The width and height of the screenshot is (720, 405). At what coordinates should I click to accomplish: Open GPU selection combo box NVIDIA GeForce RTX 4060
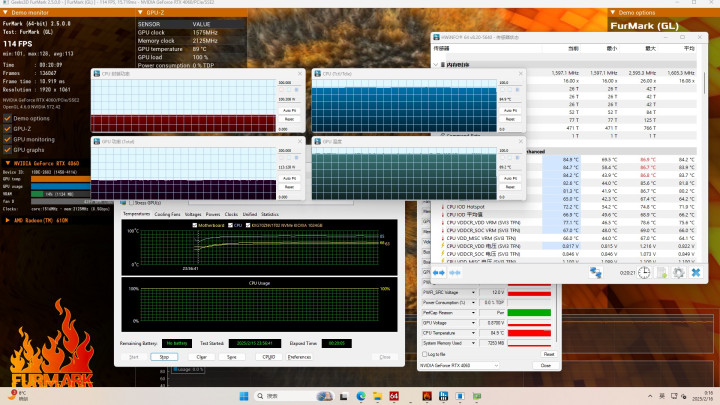click(x=459, y=366)
